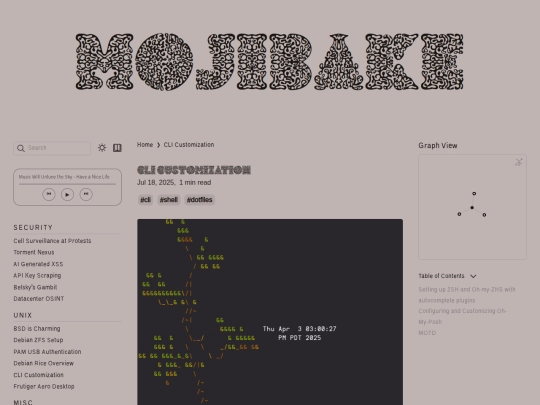
Task: Open API Key Scraping page
Action: [37, 276]
